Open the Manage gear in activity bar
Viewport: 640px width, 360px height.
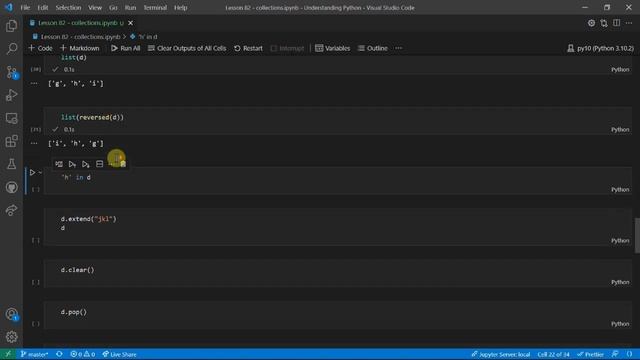click(11, 337)
